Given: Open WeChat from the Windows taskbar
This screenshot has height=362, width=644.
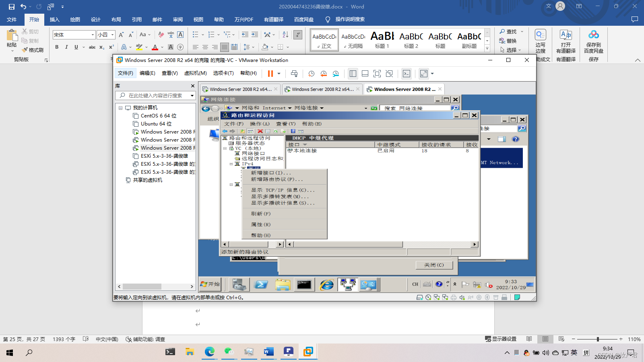Looking at the screenshot, I should pos(229,352).
